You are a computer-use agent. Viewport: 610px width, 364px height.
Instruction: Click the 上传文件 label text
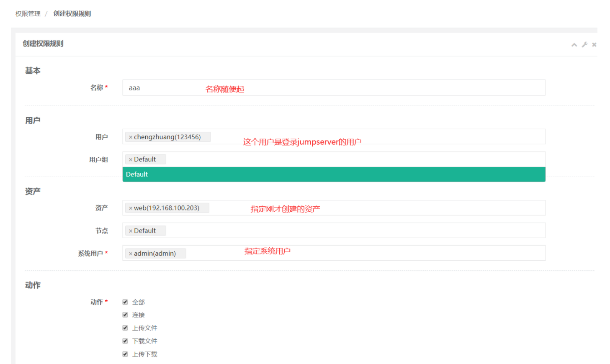pyautogui.click(x=145, y=328)
